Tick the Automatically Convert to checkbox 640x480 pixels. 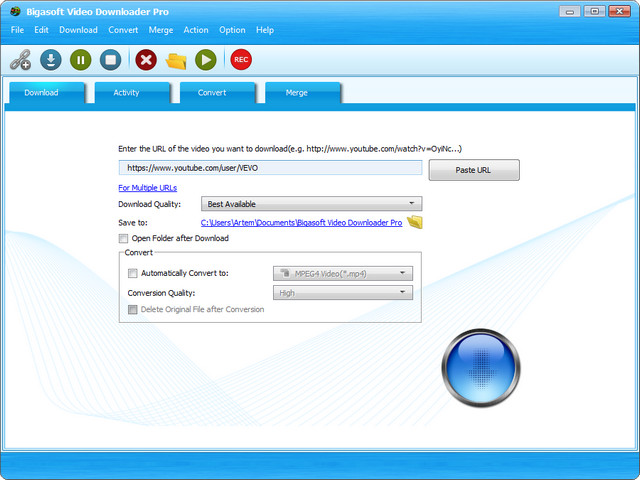(x=133, y=273)
